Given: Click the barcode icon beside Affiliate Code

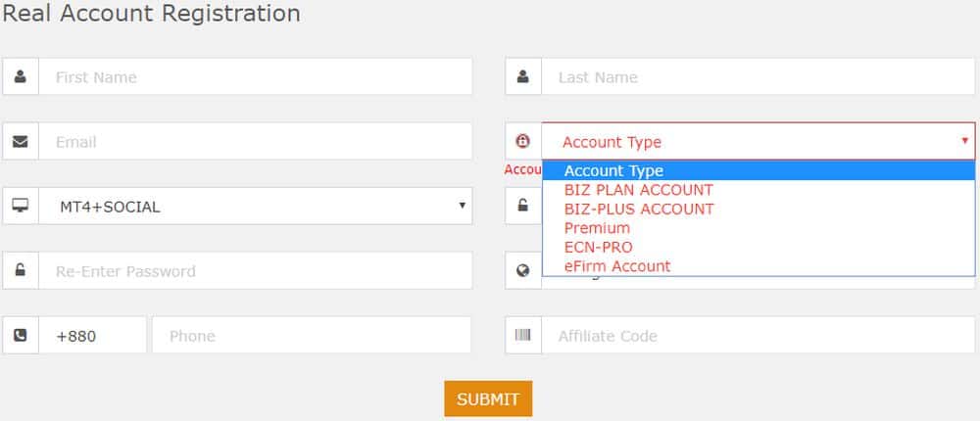Looking at the screenshot, I should coord(523,335).
